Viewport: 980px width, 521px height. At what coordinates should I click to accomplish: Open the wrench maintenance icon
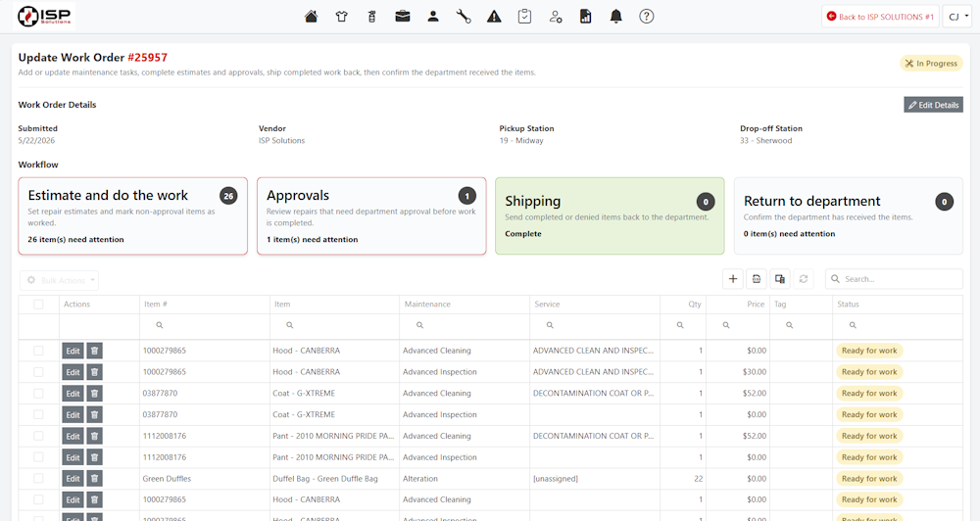click(464, 17)
